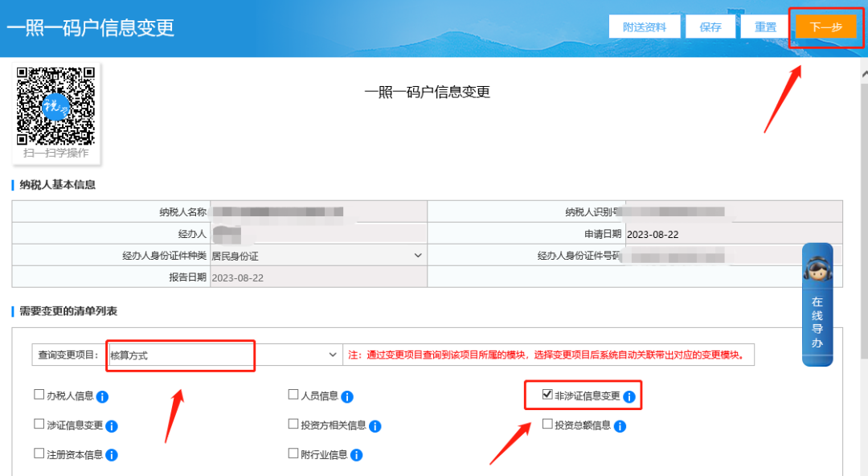
Task: Click the 重置 reset button
Action: point(765,27)
